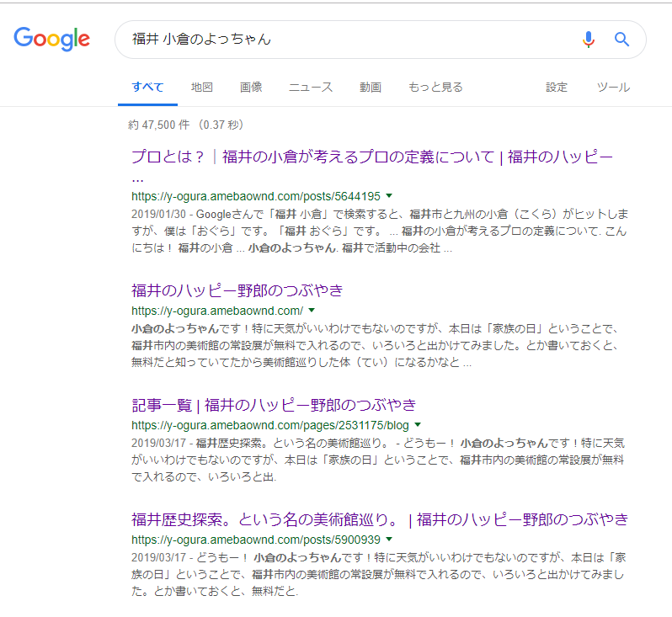The width and height of the screenshot is (672, 617).
Task: Click snippet beginning 2019/03/17 - 福井歴史探索
Action: (378, 460)
